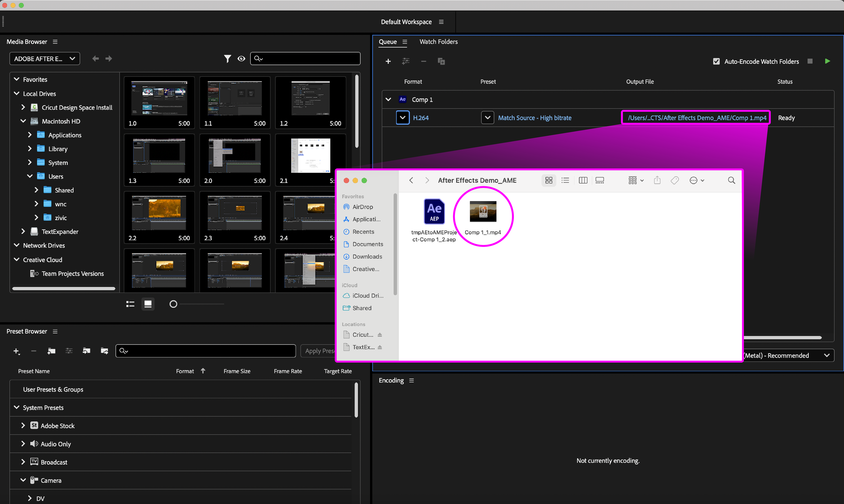The width and height of the screenshot is (844, 504).
Task: Click the Comp 1.mp4 output file path link
Action: [x=697, y=118]
